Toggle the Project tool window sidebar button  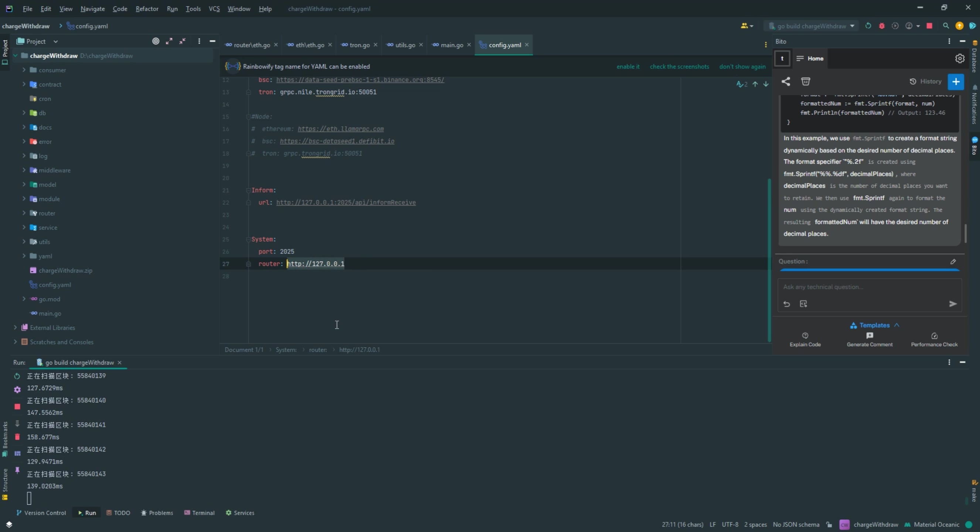pos(5,52)
